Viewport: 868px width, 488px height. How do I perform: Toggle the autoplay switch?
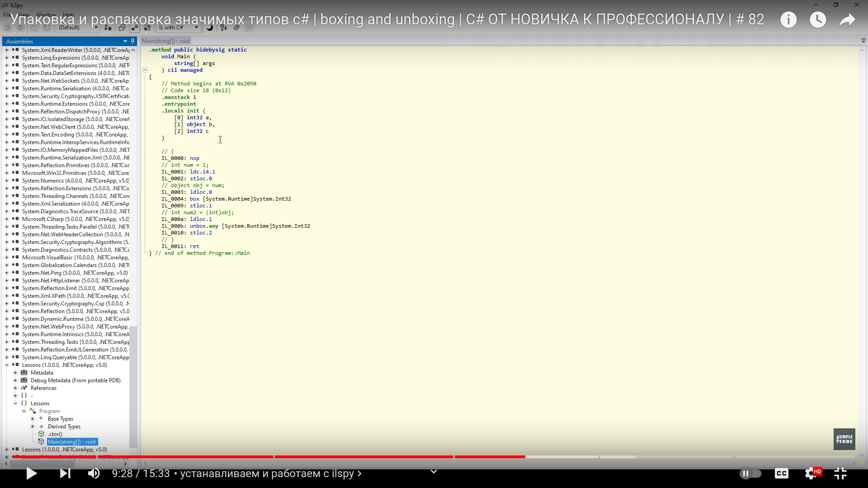[x=750, y=474]
